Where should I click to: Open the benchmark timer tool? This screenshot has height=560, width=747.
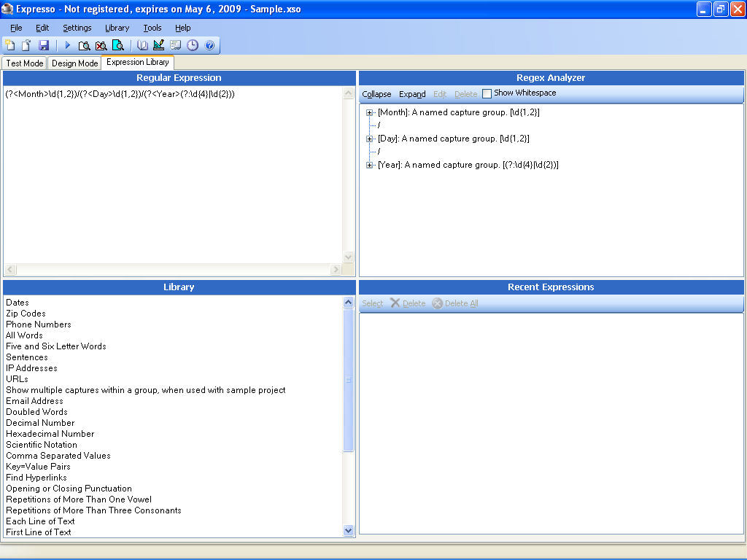192,44
